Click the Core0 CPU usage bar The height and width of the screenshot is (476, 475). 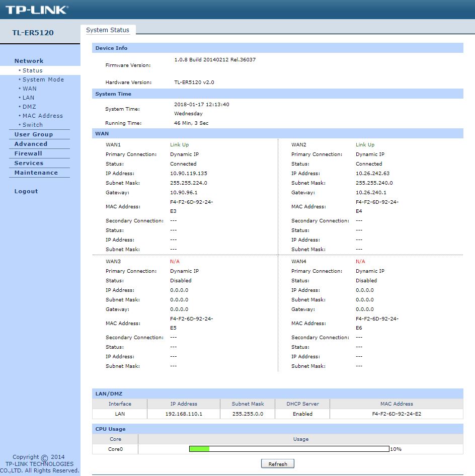coord(289,449)
